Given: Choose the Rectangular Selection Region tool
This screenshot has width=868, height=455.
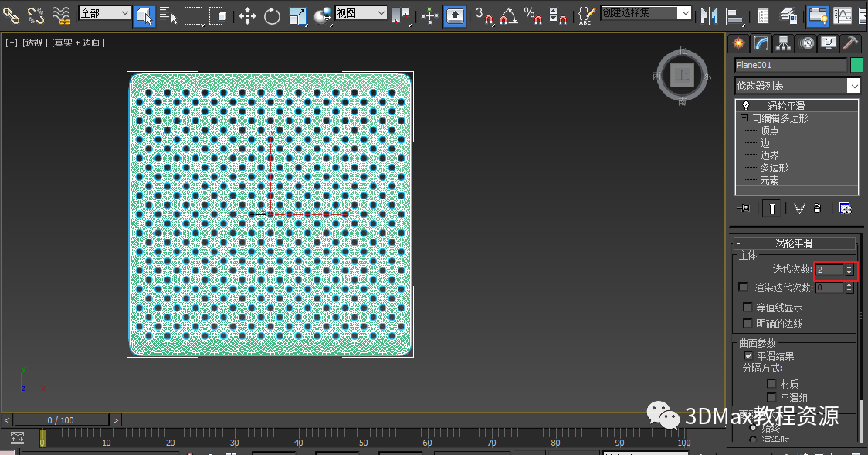Looking at the screenshot, I should [193, 15].
